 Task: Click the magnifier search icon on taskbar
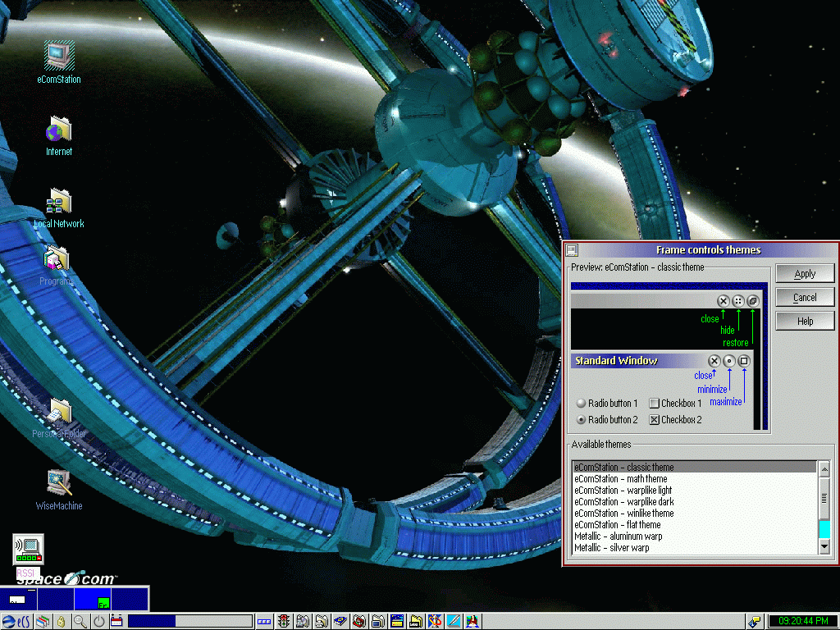[80, 622]
